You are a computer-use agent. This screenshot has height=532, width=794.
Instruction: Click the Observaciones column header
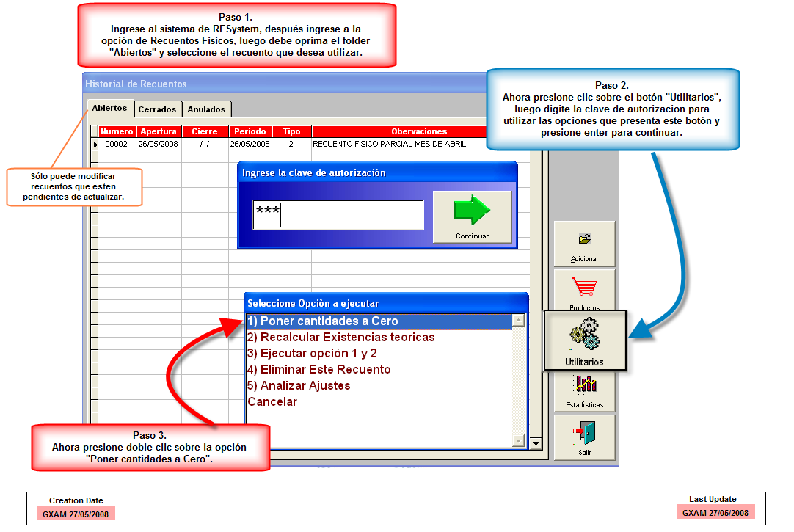[419, 131]
